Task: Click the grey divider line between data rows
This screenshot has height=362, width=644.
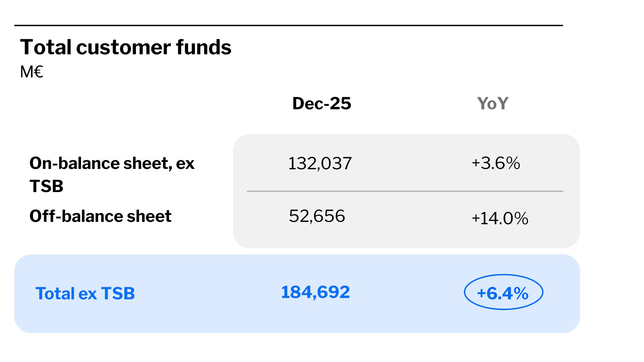Action: tap(405, 191)
